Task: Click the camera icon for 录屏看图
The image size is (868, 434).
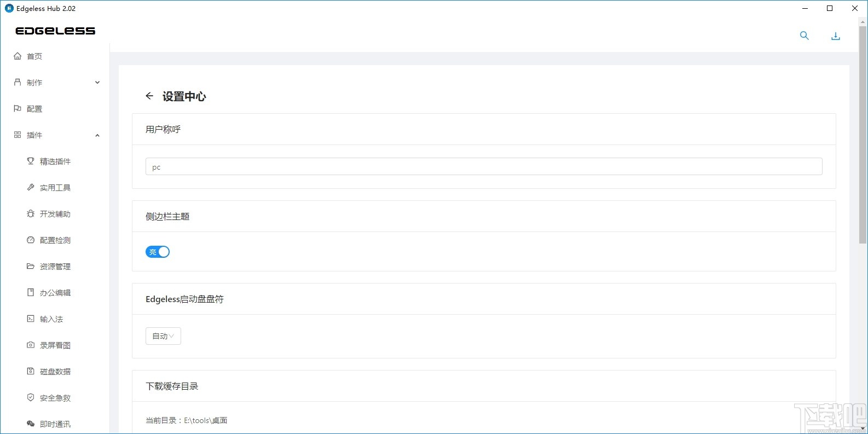Action: click(31, 345)
